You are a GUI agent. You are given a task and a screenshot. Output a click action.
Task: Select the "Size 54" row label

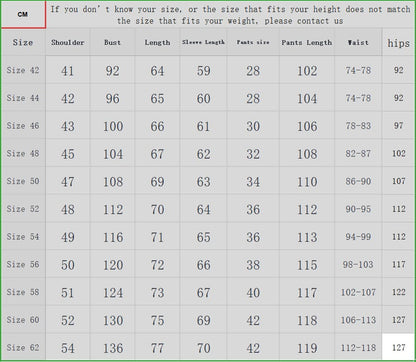(x=23, y=236)
